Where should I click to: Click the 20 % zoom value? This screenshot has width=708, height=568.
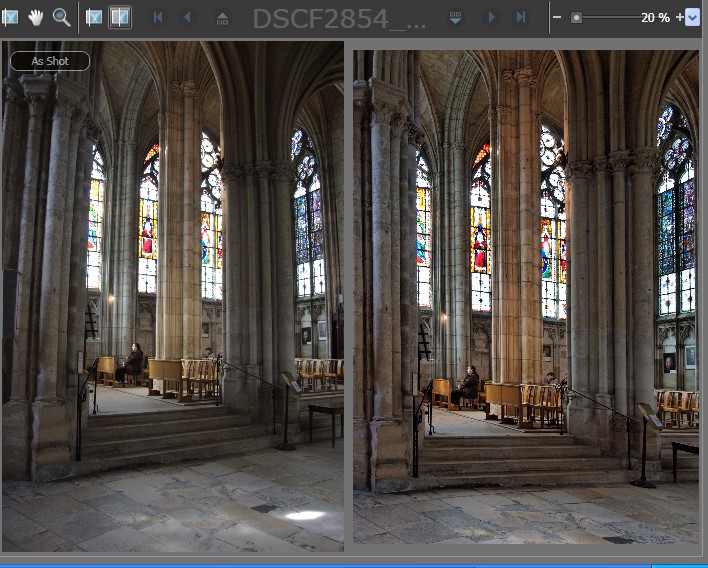(655, 18)
